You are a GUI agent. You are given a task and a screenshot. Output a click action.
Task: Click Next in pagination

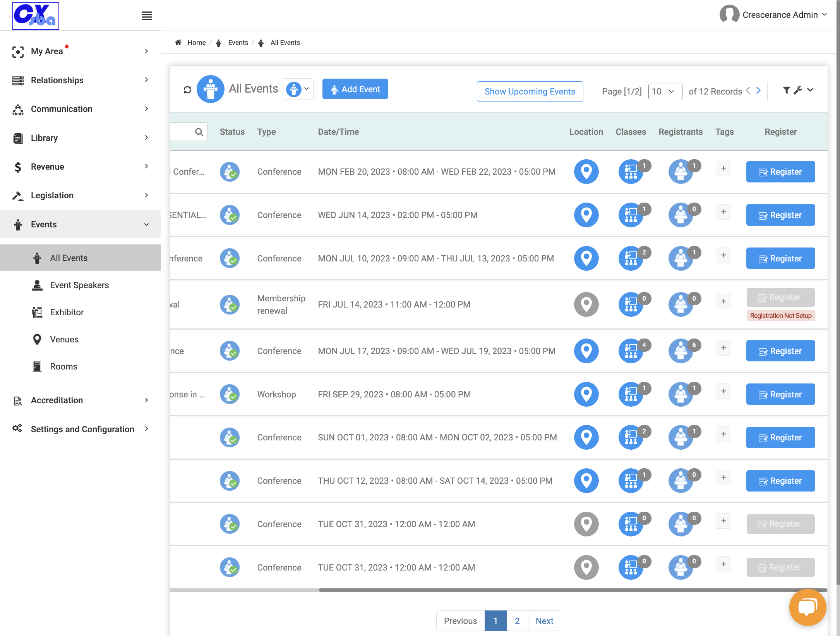[544, 621]
